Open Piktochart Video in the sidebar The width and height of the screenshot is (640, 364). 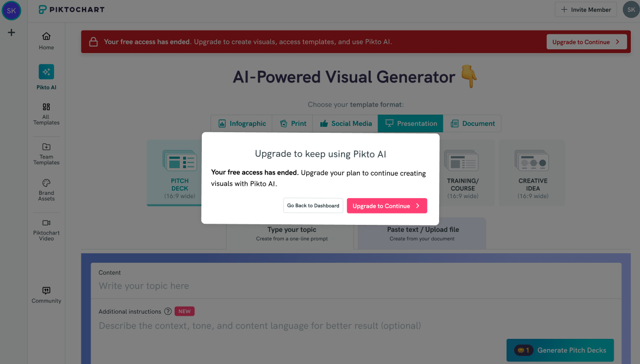46,230
